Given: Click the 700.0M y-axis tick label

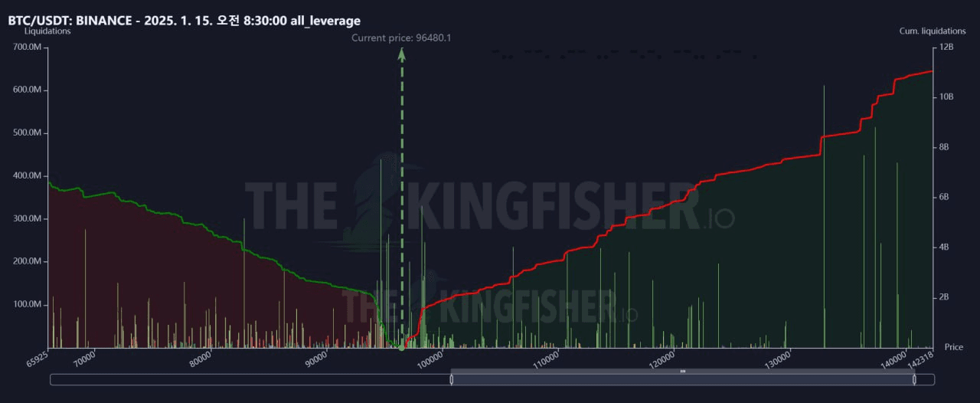Looking at the screenshot, I should tap(28, 48).
